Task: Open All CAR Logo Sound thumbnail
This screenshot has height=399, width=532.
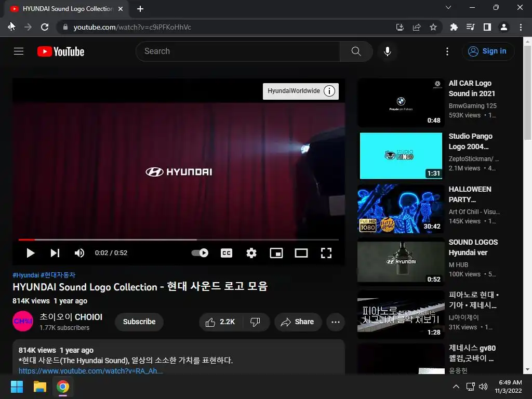Action: 401,103
